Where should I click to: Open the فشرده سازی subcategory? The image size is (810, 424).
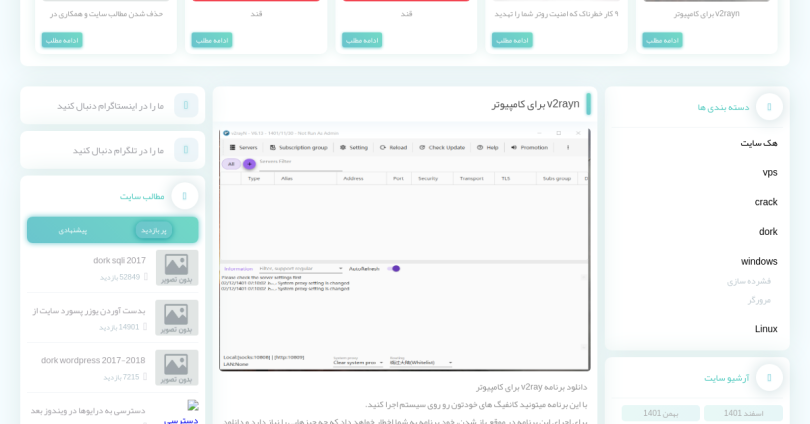[x=749, y=281]
